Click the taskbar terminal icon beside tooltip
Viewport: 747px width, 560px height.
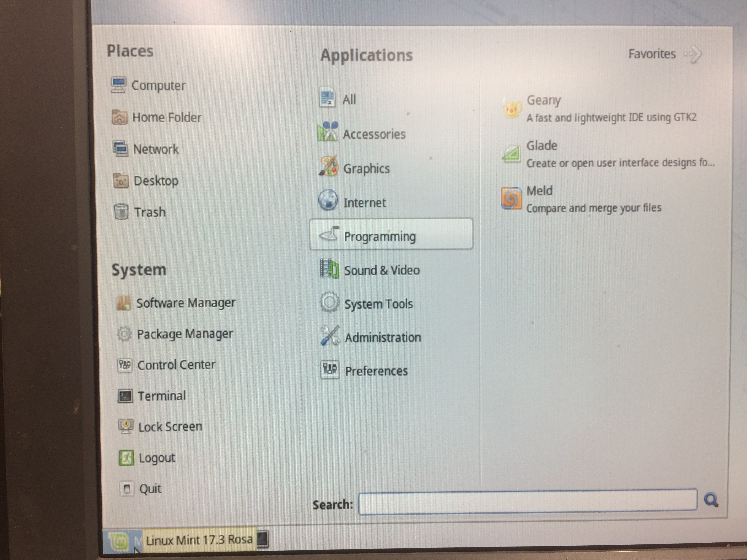pyautogui.click(x=263, y=539)
